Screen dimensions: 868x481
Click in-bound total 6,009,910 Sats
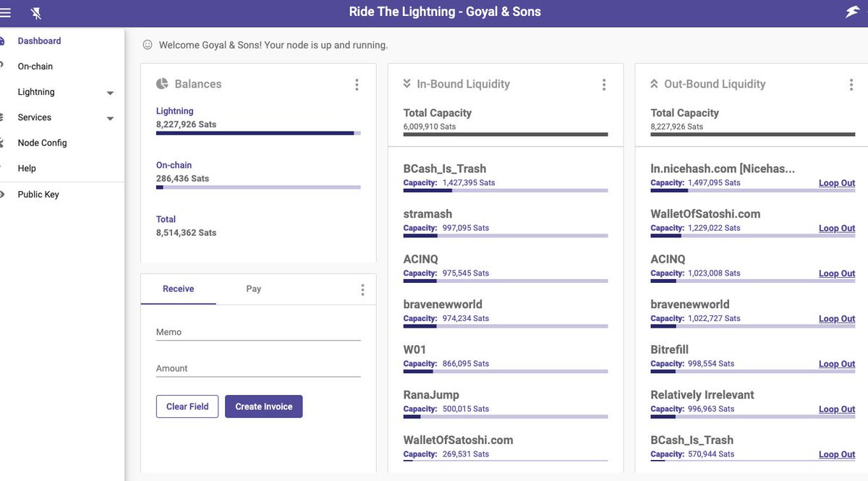(430, 127)
